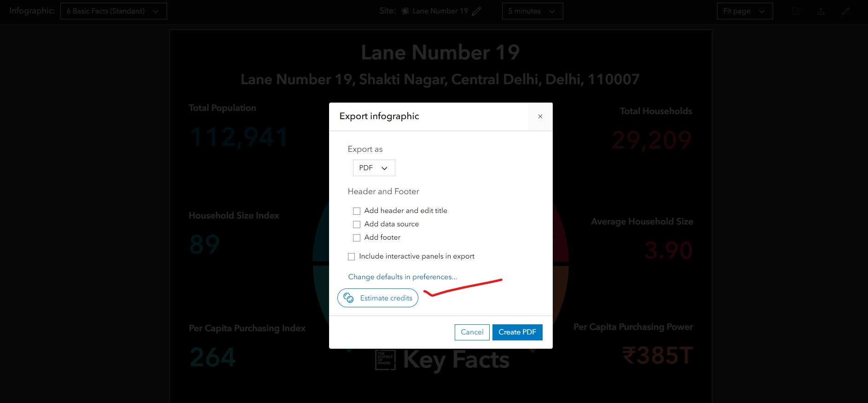The width and height of the screenshot is (868, 403).
Task: Click the Science of Where logo icon
Action: (x=386, y=359)
